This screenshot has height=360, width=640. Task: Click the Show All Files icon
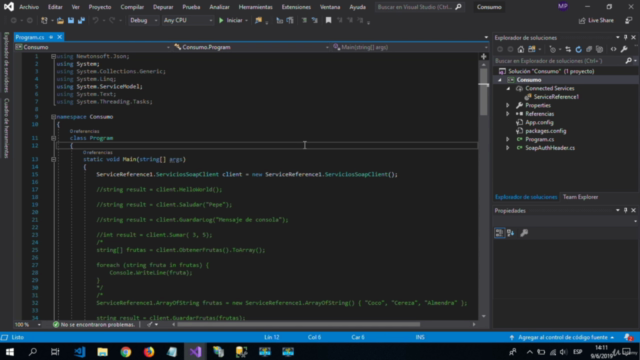click(x=600, y=49)
